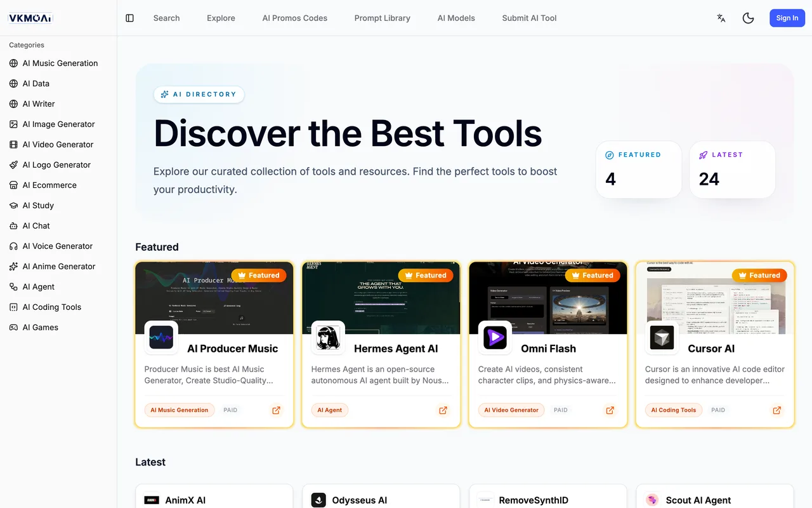Open Omni Flash screenshot thumbnail
The image size is (812, 508).
click(548, 298)
